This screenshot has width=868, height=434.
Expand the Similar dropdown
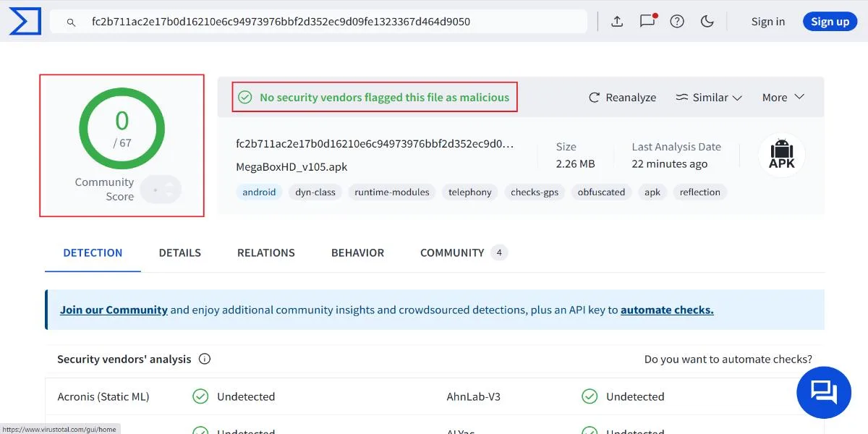709,97
